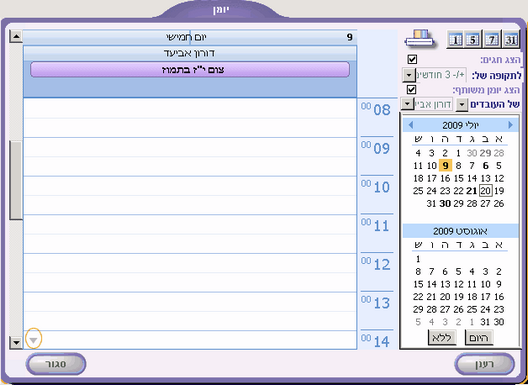
Task: Select July 15 in the mini calendar
Action: (458, 179)
